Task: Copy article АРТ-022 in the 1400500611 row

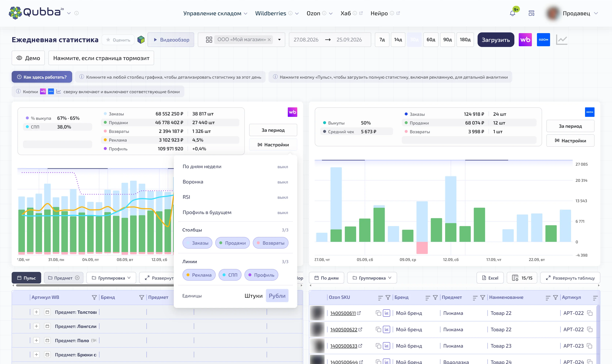Action: [590, 313]
